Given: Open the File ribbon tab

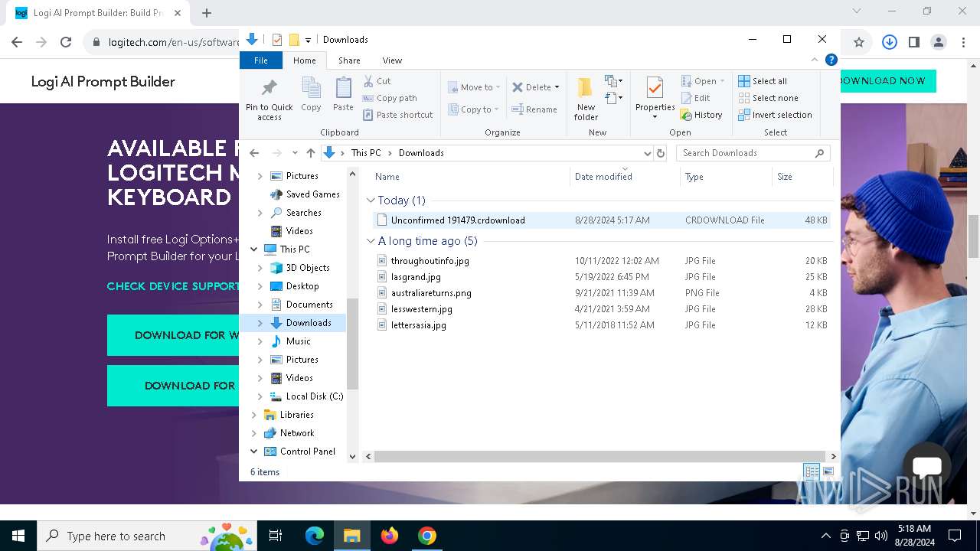Looking at the screenshot, I should [x=261, y=60].
